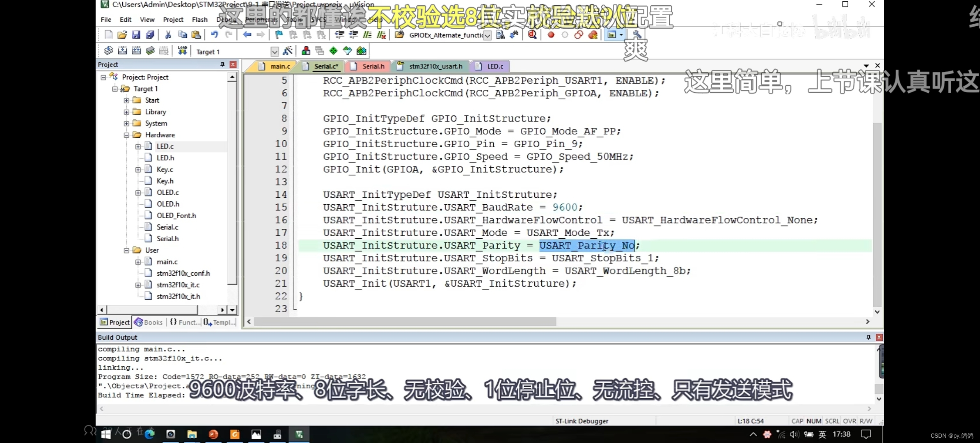Select OLED_Font.h in the project tree

[176, 215]
